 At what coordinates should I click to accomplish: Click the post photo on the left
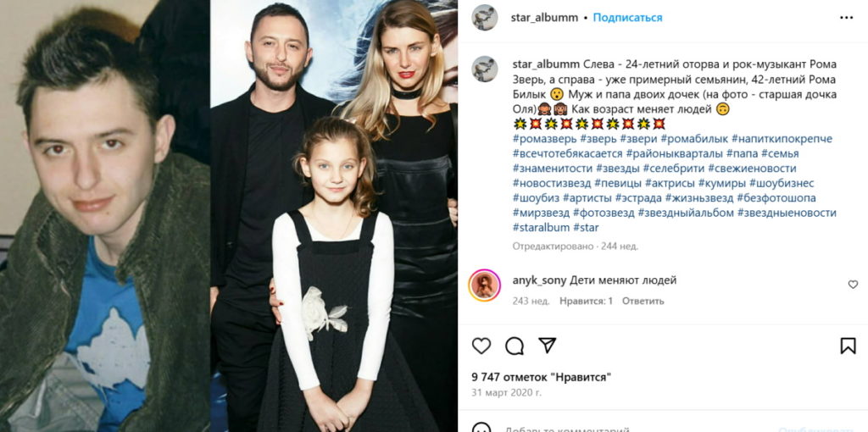229,216
